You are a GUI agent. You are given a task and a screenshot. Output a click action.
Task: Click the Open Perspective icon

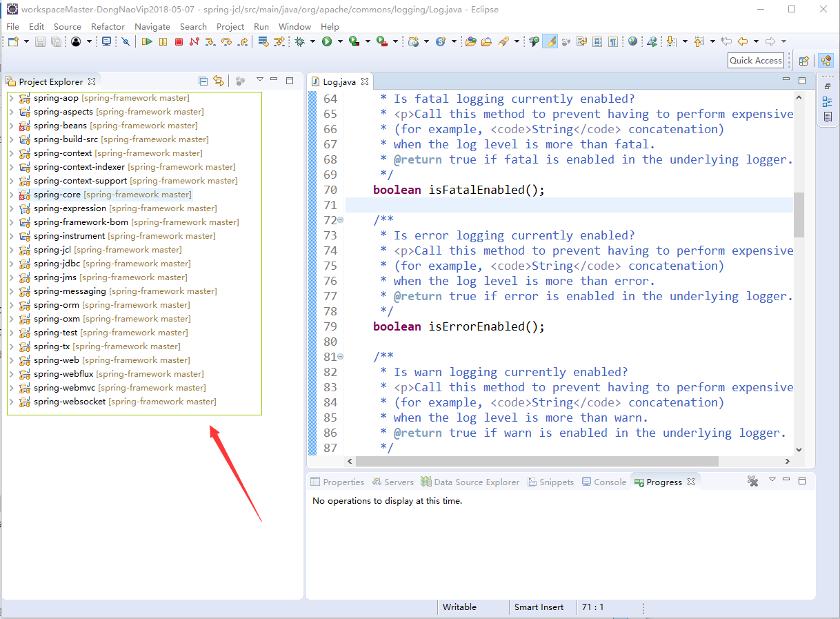pyautogui.click(x=804, y=61)
